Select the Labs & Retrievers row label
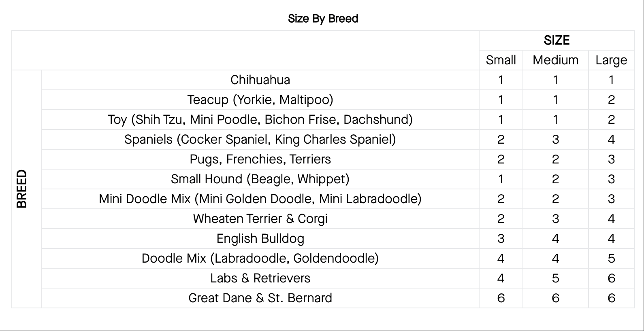 coord(260,278)
